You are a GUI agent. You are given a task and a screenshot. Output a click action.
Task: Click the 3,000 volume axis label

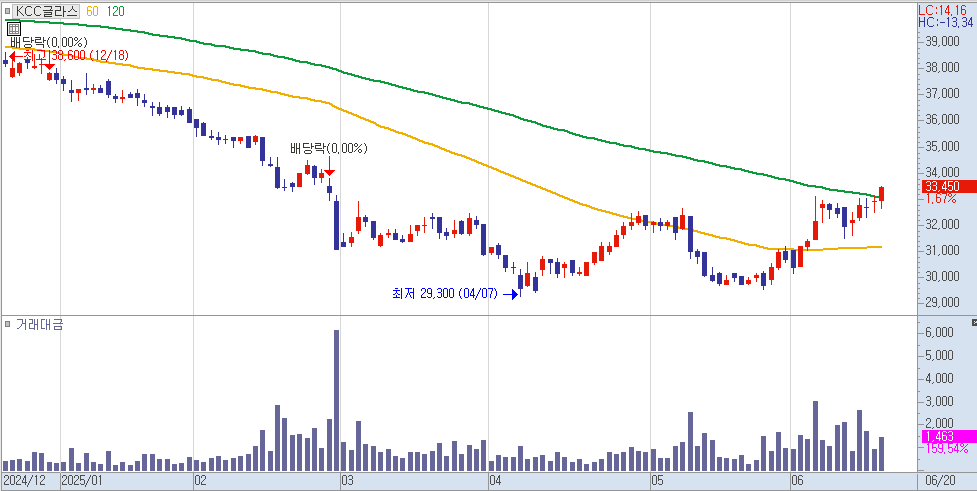point(939,401)
